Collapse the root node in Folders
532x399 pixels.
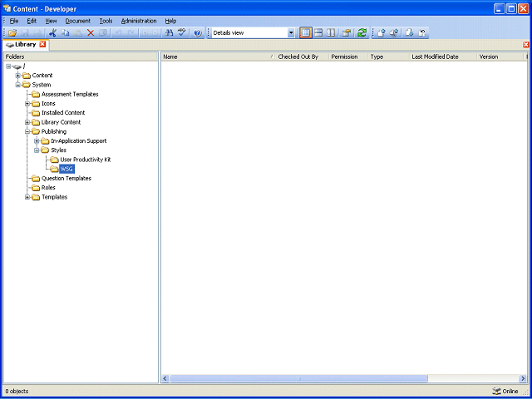8,66
